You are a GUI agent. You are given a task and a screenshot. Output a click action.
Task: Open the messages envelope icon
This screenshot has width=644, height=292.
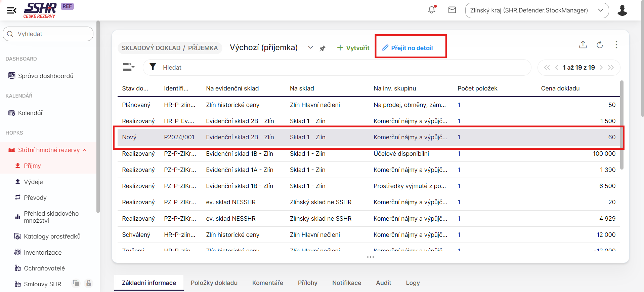[452, 10]
